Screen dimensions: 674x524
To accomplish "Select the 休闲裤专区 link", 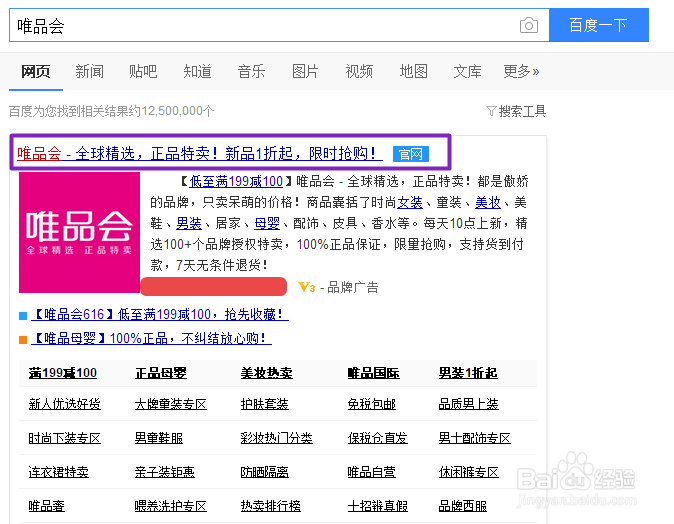I will (x=469, y=472).
